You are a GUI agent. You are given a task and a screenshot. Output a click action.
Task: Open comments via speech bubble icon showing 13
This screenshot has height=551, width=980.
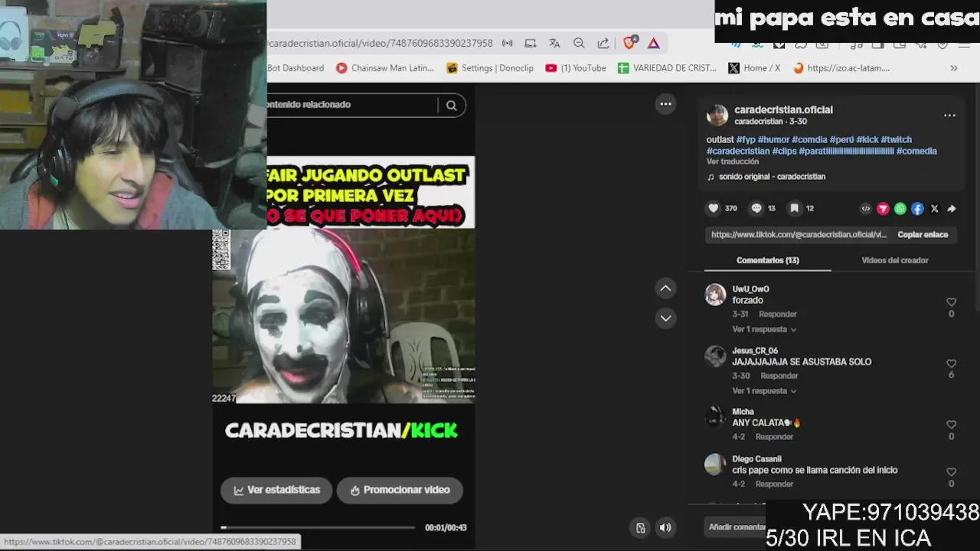tap(756, 208)
